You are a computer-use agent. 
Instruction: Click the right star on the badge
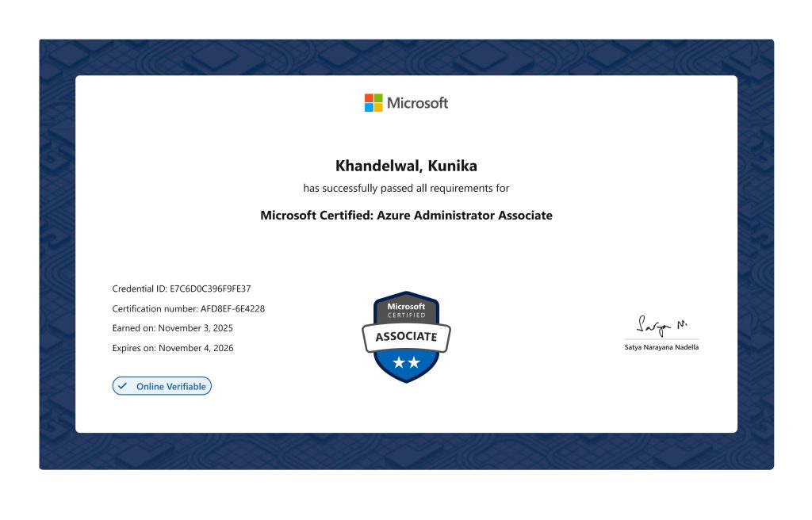pyautogui.click(x=414, y=362)
